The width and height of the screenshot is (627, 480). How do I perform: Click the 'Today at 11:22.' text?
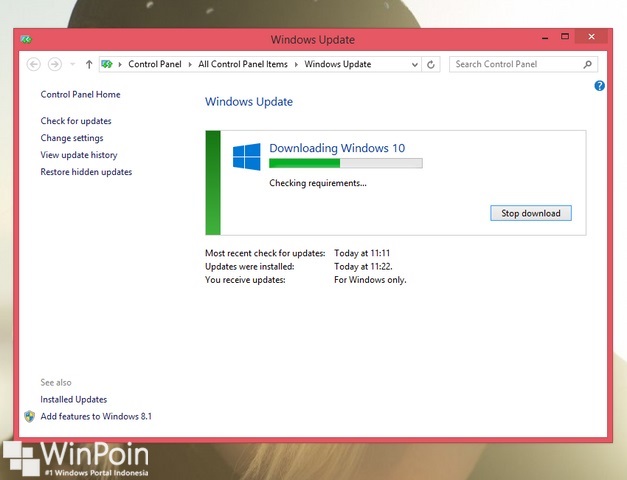(363, 266)
